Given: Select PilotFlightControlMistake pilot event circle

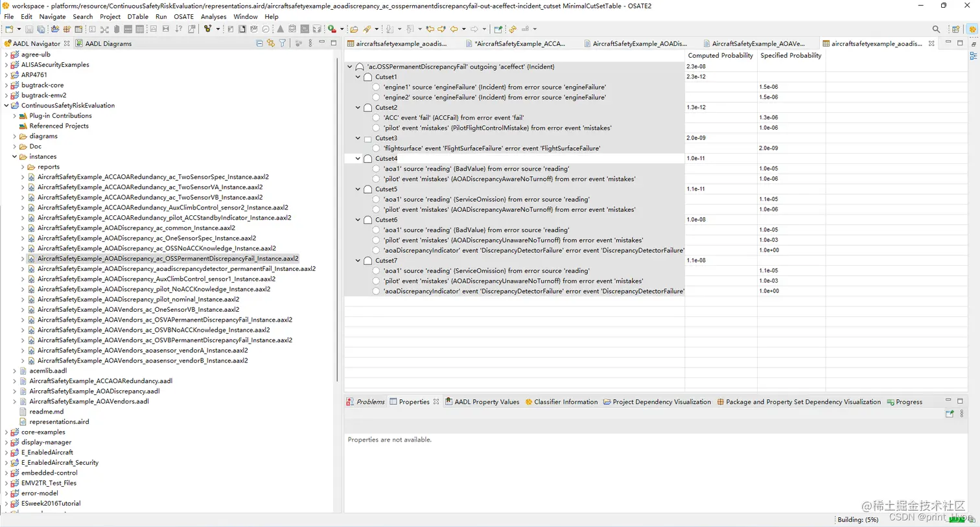Looking at the screenshot, I should (376, 128).
